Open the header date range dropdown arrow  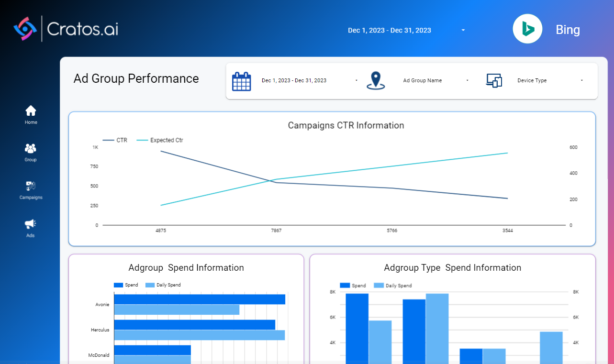(463, 30)
